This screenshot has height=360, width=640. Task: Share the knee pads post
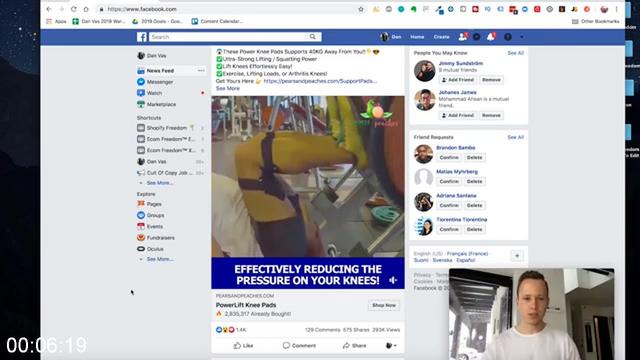pyautogui.click(x=354, y=346)
